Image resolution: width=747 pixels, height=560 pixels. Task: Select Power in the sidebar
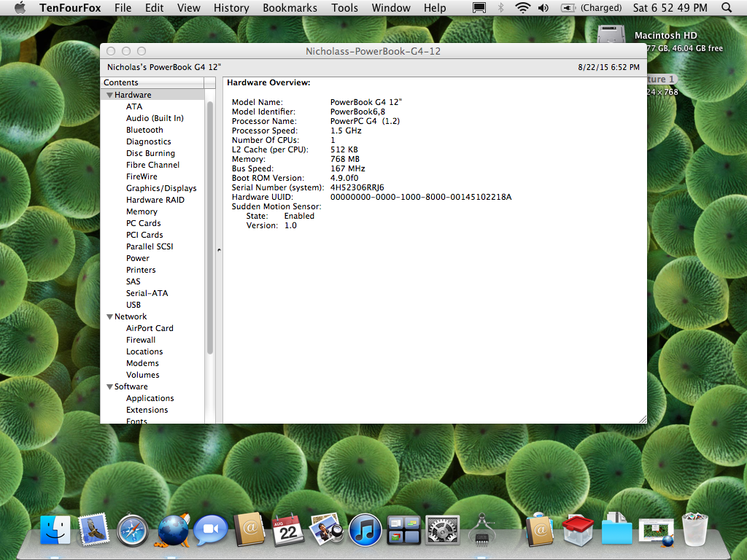(138, 258)
